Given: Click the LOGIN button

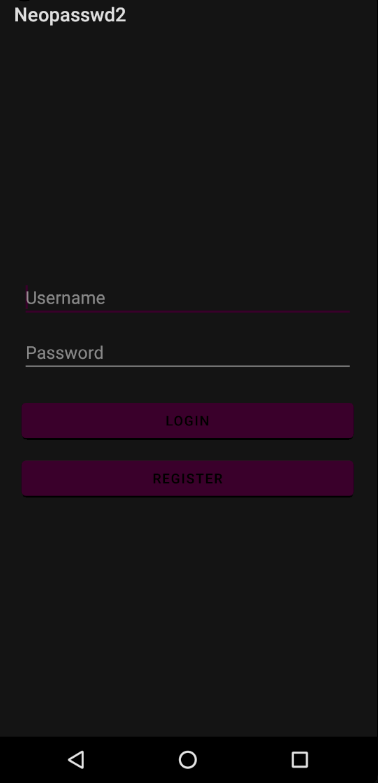Looking at the screenshot, I should pyautogui.click(x=188, y=421).
